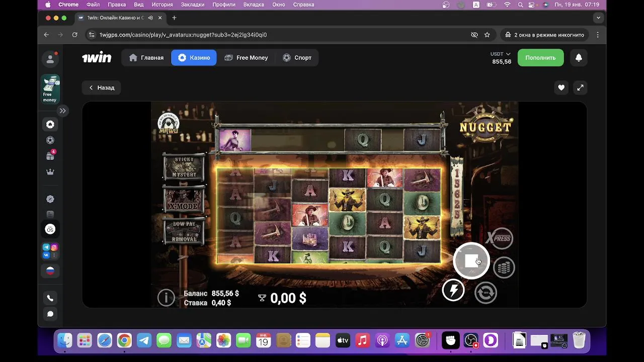
Task: Open the Закладки menu
Action: (x=192, y=5)
